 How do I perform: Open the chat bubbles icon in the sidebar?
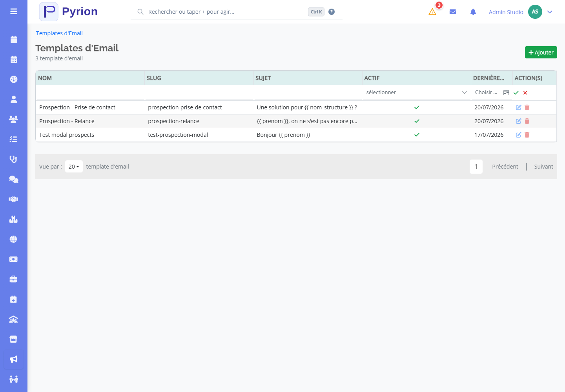tap(14, 179)
